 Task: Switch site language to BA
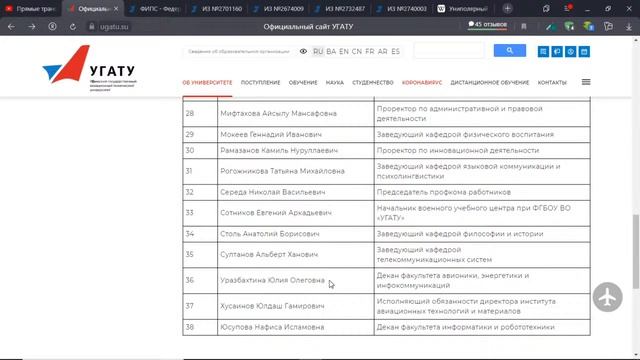[331, 51]
